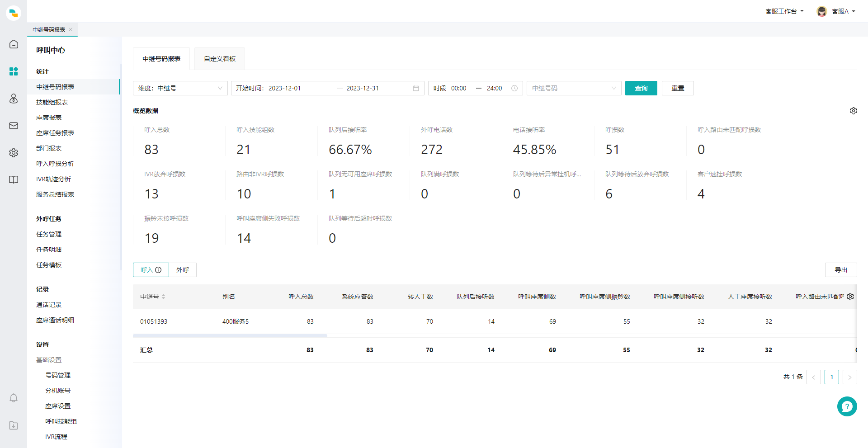Open the knowledge book icon in left rail

tap(14, 180)
